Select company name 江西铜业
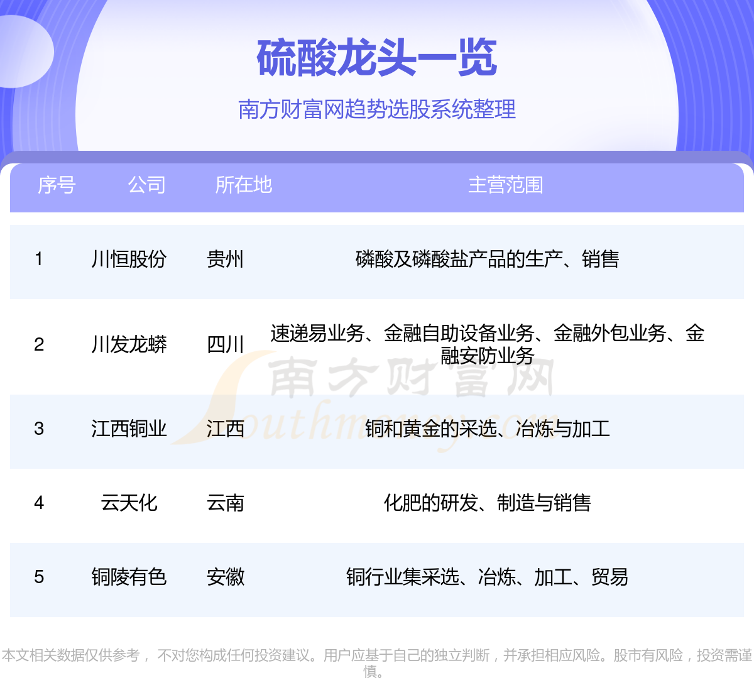This screenshot has width=754, height=700. [x=129, y=429]
